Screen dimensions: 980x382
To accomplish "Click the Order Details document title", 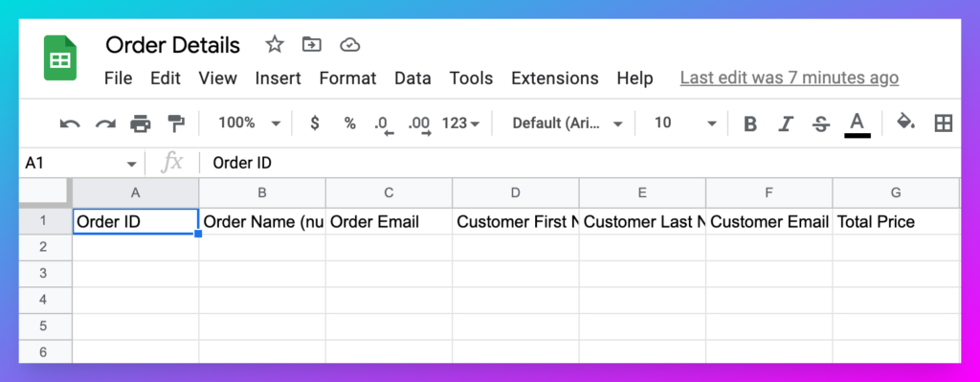I will click(x=172, y=45).
